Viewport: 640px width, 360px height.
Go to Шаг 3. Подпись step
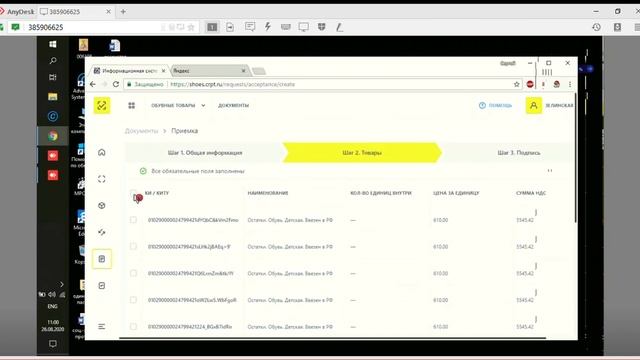click(x=519, y=153)
